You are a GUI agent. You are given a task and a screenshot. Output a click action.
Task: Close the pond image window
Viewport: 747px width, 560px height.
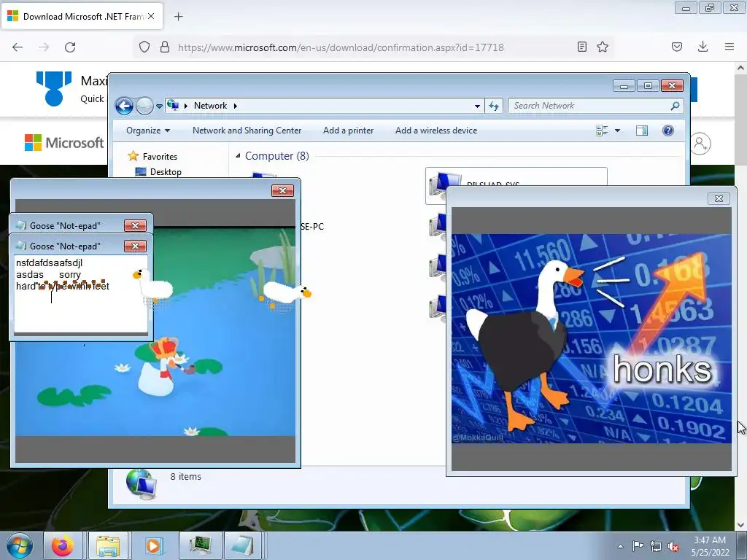(x=282, y=190)
